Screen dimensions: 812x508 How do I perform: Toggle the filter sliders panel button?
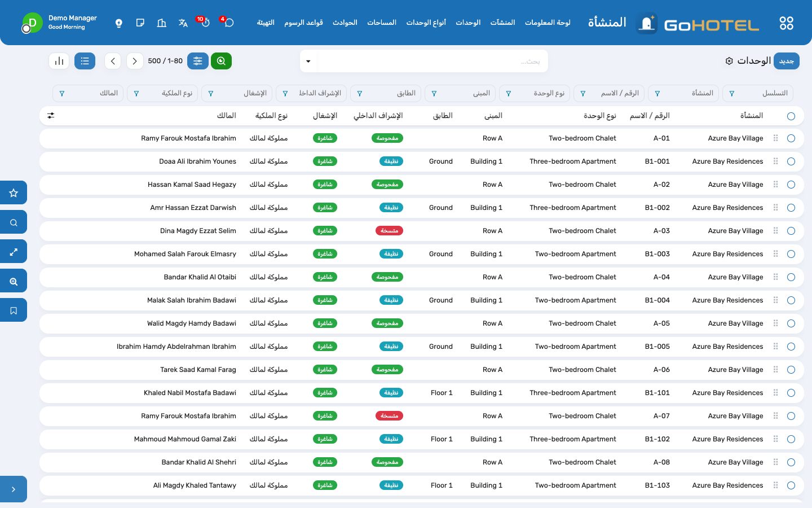pos(198,61)
